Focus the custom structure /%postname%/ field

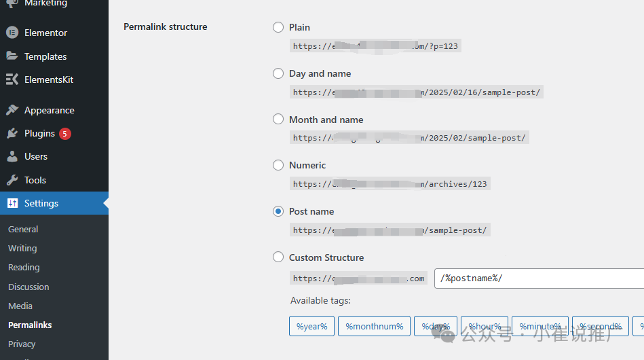point(539,278)
